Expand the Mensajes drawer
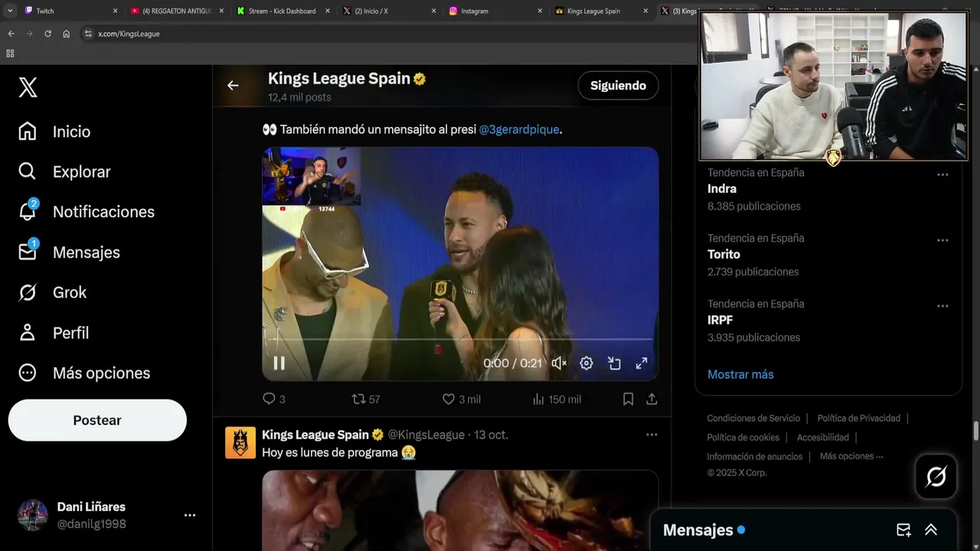Viewport: 980px width, 551px height. pos(931,530)
